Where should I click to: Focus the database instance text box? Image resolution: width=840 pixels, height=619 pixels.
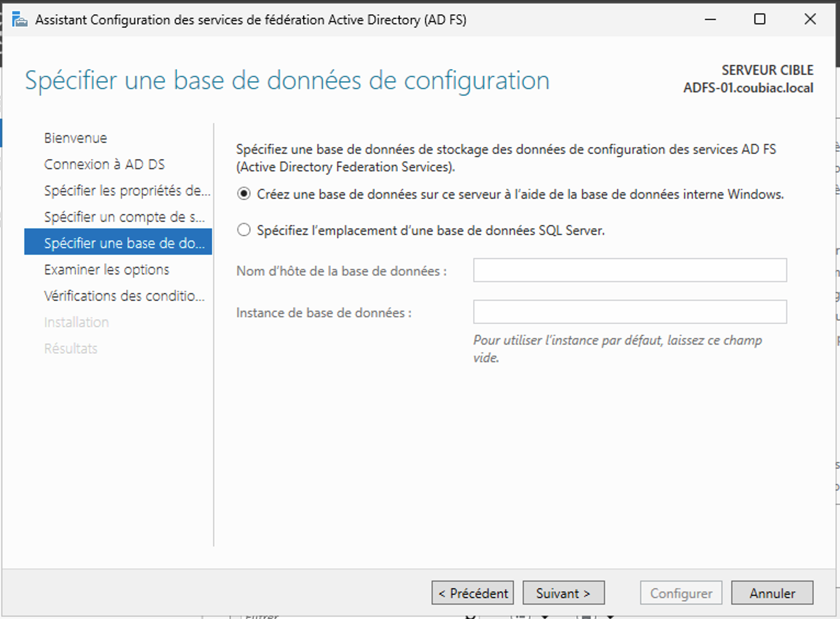630,312
